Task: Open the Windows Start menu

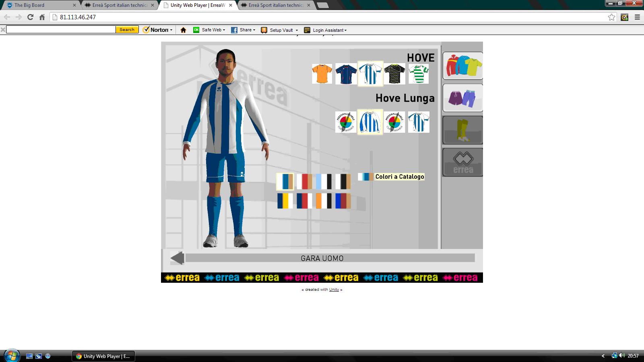Action: [12, 356]
